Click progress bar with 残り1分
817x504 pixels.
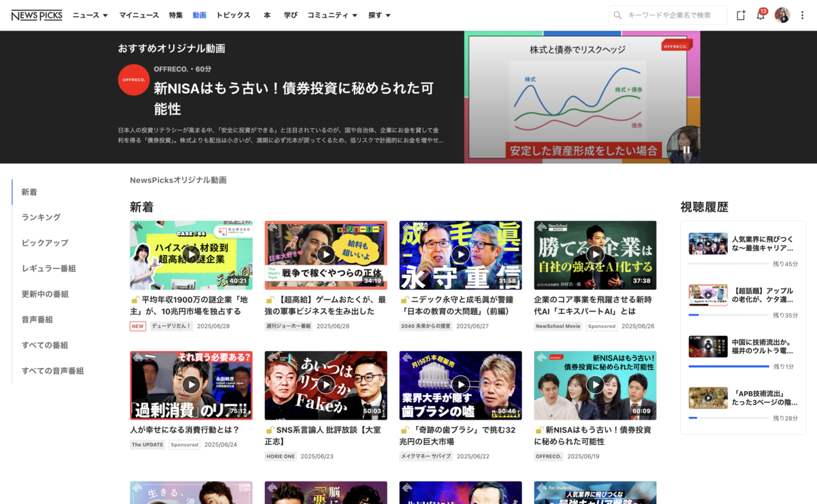pyautogui.click(x=728, y=367)
